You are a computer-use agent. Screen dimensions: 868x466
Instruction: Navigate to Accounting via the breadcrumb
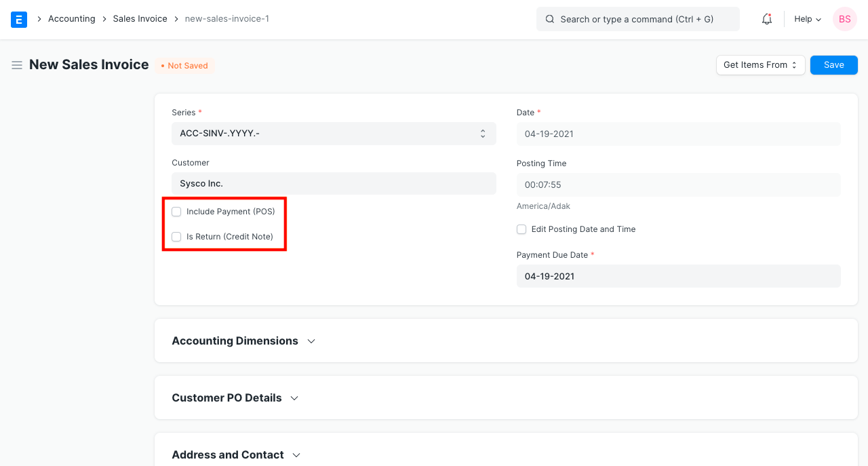click(x=72, y=18)
